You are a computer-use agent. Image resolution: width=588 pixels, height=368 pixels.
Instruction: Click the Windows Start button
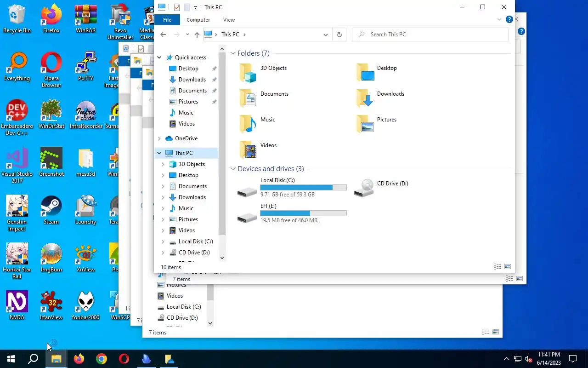11,359
